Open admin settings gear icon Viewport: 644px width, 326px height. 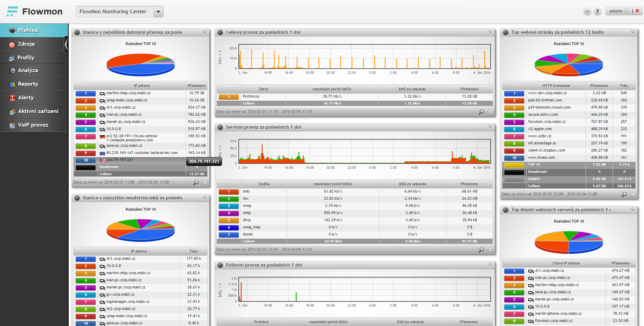[627, 11]
